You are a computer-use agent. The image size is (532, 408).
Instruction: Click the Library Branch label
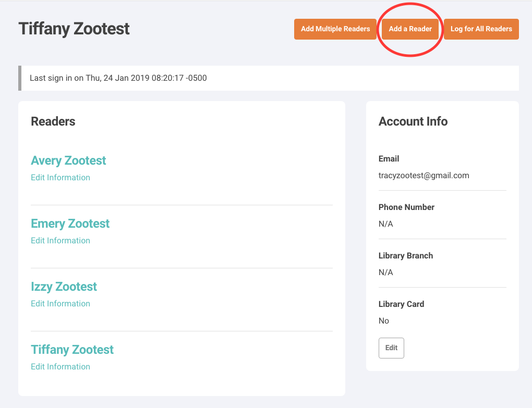tap(406, 255)
